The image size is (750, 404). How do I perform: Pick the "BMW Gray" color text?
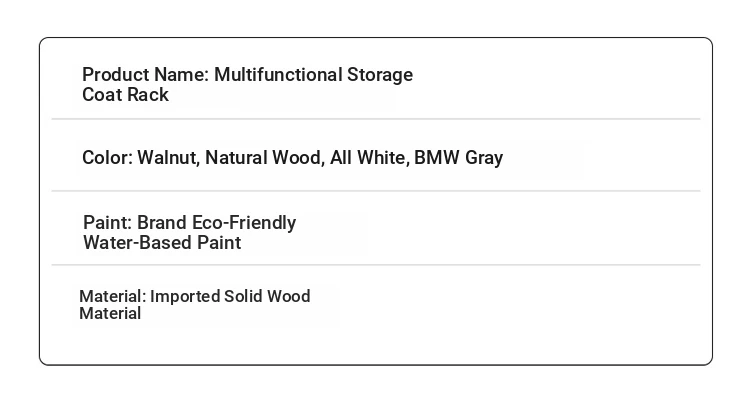pos(458,158)
